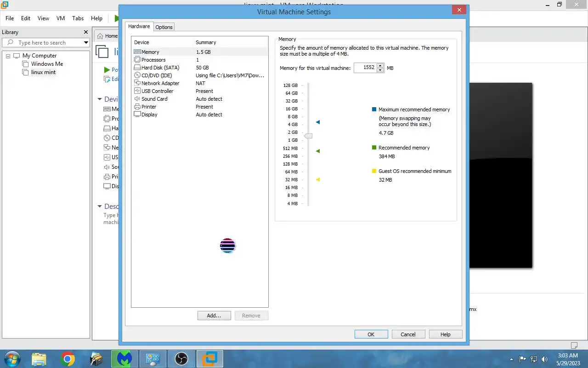Click VMware Workstation taskbar icon
Image resolution: width=588 pixels, height=368 pixels.
click(x=210, y=359)
